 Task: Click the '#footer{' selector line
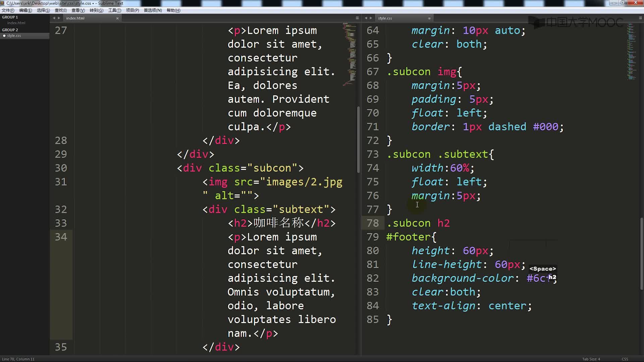click(412, 237)
